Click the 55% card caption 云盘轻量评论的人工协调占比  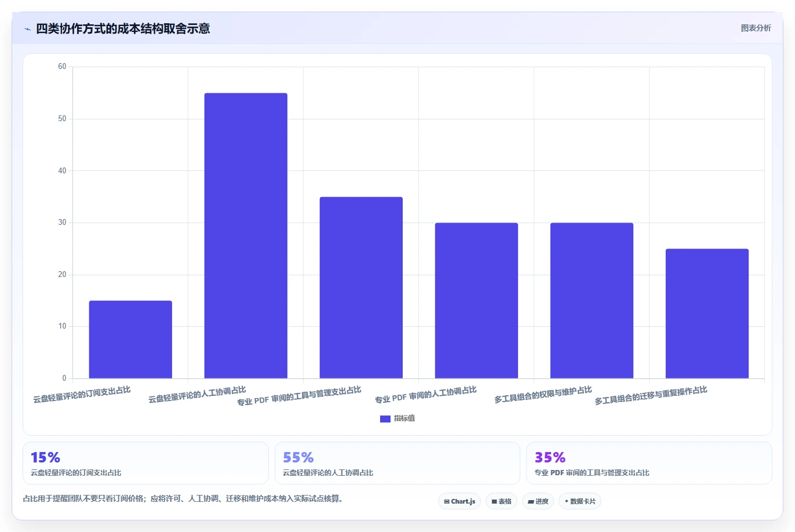[328, 473]
